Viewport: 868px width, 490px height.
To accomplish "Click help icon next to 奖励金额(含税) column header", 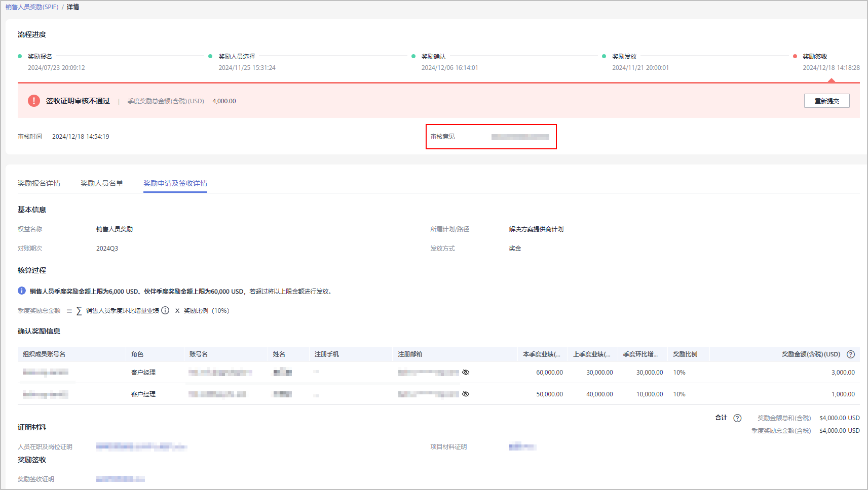I will point(851,354).
